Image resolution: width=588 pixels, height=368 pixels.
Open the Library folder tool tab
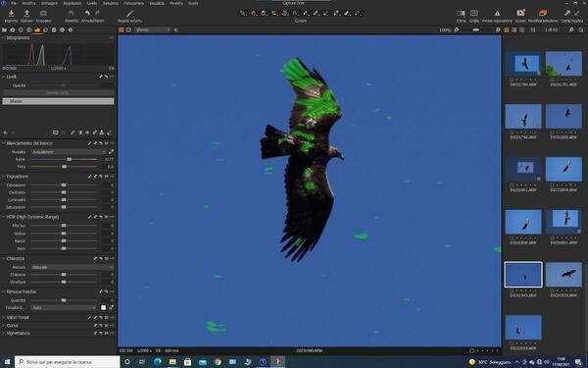(4, 29)
